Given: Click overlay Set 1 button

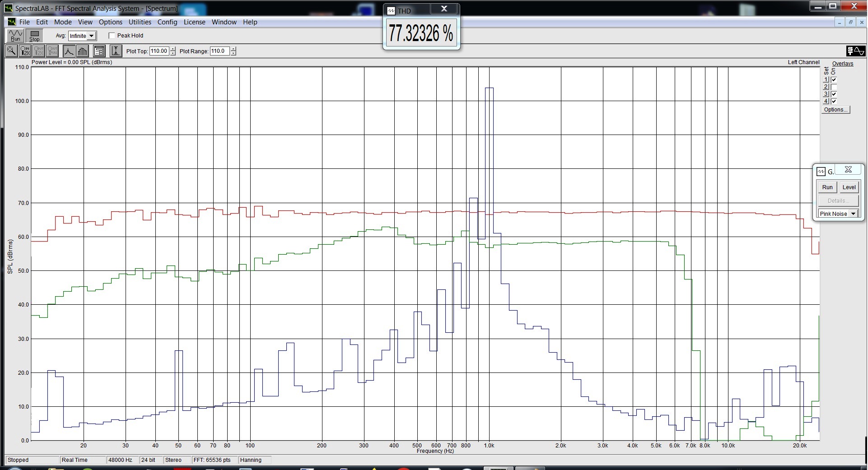Looking at the screenshot, I should click(826, 79).
